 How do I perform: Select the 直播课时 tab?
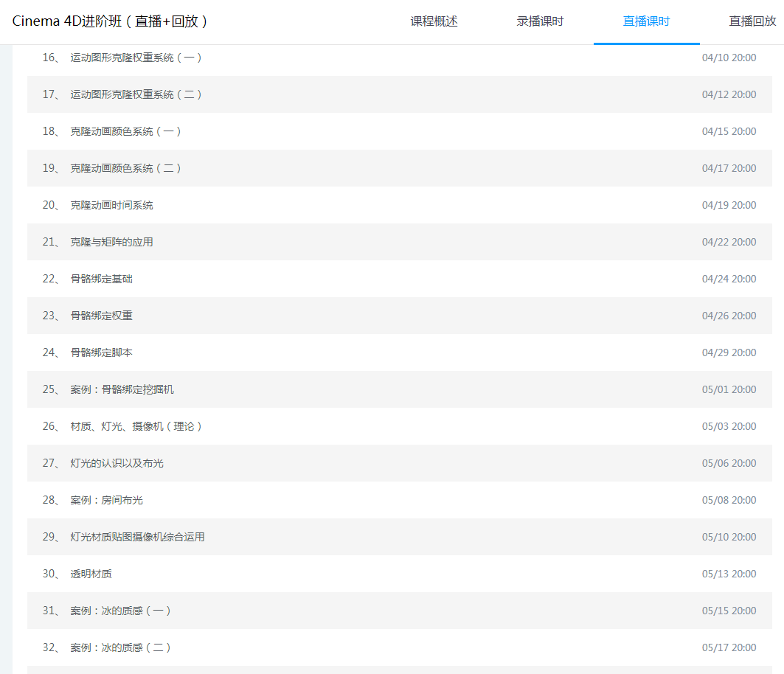click(x=646, y=22)
